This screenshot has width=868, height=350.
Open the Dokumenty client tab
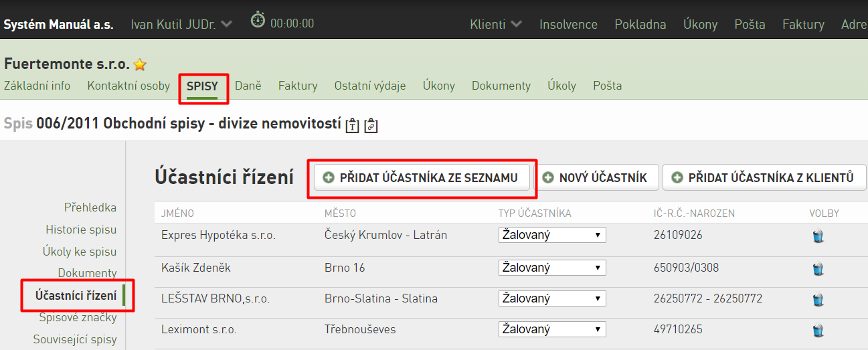pos(501,86)
